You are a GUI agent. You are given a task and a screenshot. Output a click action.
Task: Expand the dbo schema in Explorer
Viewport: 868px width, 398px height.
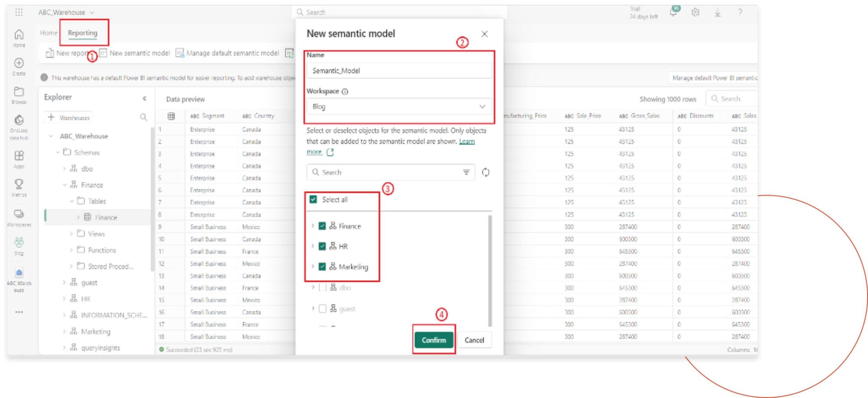(x=64, y=169)
